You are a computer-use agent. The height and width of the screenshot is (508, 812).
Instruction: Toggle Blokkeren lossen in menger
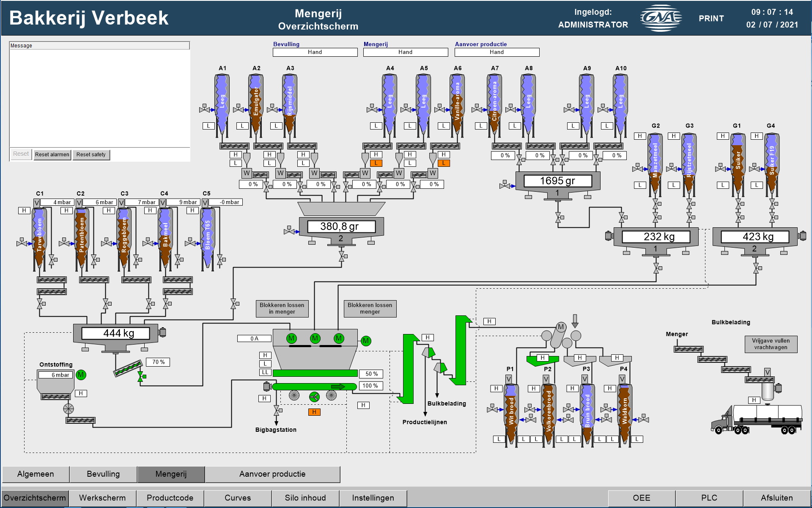[282, 309]
